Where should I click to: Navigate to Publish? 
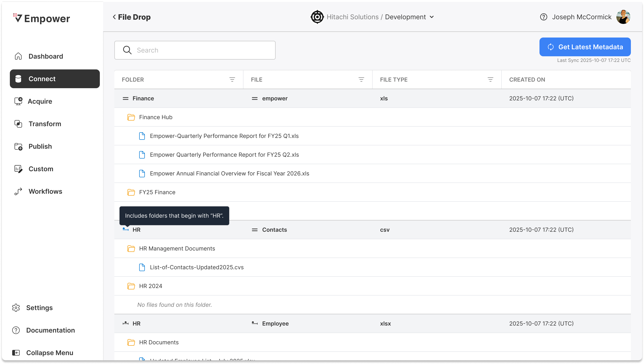pyautogui.click(x=55, y=146)
